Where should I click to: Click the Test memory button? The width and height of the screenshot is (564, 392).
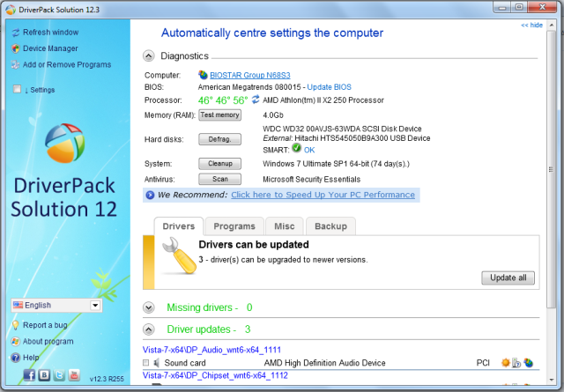pos(219,115)
